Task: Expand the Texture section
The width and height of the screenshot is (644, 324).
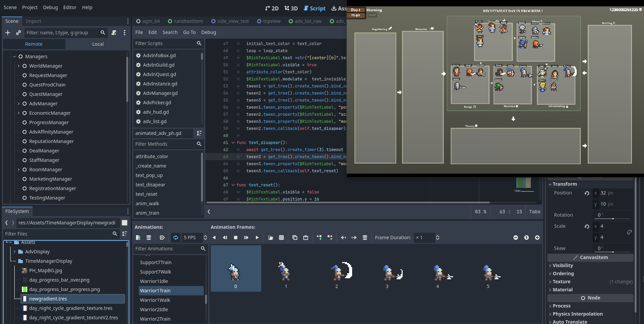Action: point(550,282)
